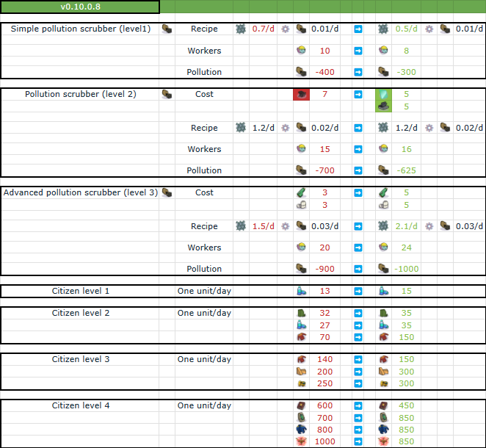Select the Citizen level 4 cell
The height and width of the screenshot is (448, 486).
(80, 405)
